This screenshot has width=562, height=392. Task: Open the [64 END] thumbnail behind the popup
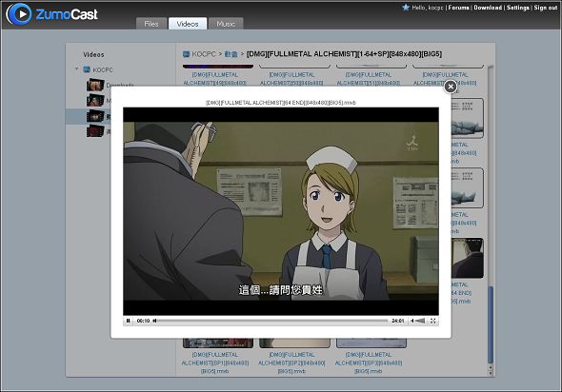[468, 258]
